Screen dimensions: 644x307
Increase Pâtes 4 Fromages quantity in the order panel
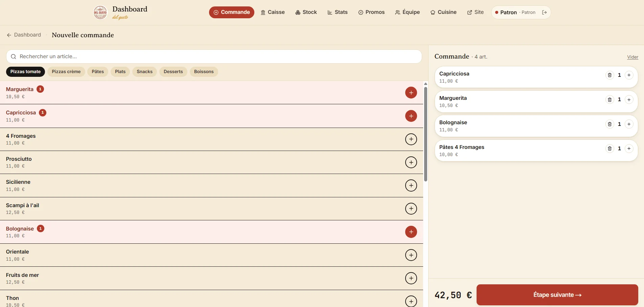tap(629, 149)
